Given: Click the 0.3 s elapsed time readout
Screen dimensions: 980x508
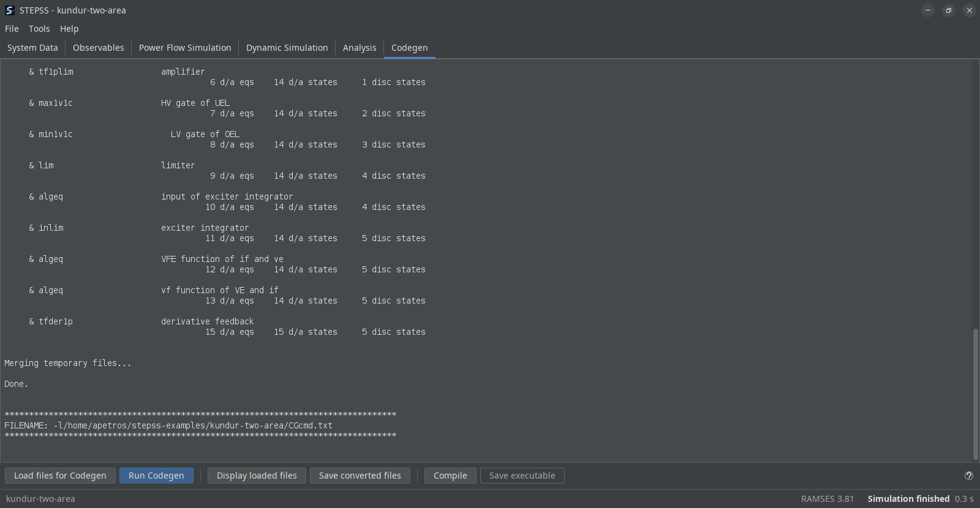Looking at the screenshot, I should pyautogui.click(x=964, y=499).
